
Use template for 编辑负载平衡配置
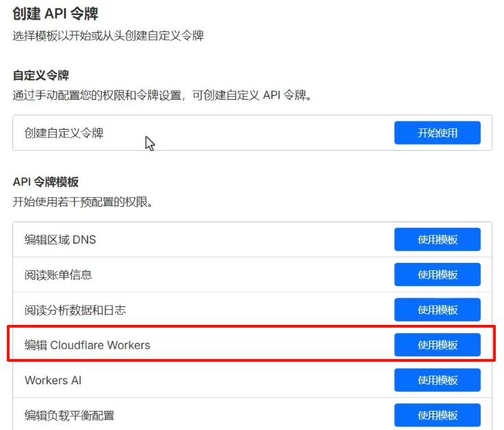click(437, 415)
